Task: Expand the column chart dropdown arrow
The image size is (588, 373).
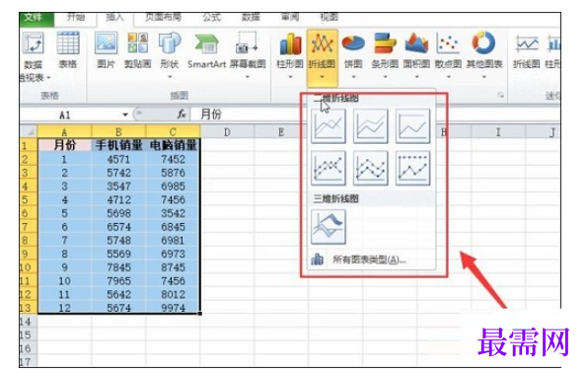Action: [290, 77]
